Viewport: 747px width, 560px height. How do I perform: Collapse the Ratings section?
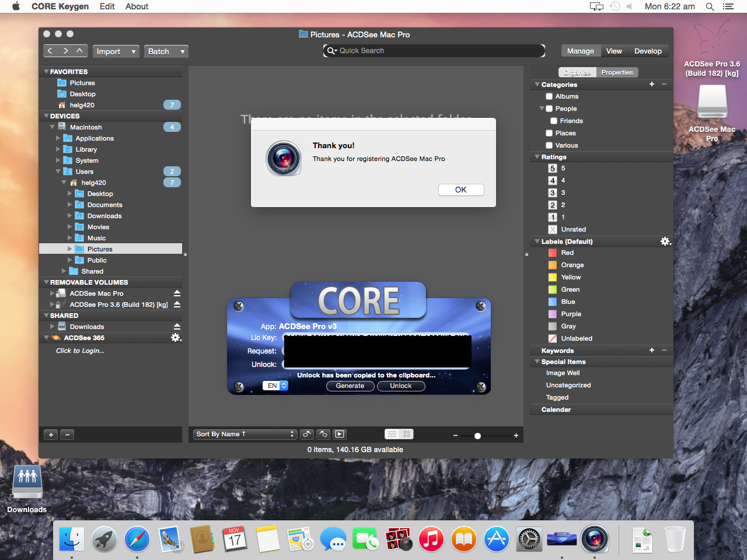537,157
